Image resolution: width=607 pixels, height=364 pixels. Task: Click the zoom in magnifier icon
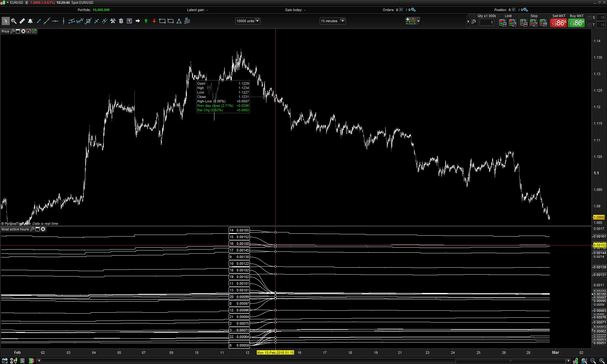[602, 361]
